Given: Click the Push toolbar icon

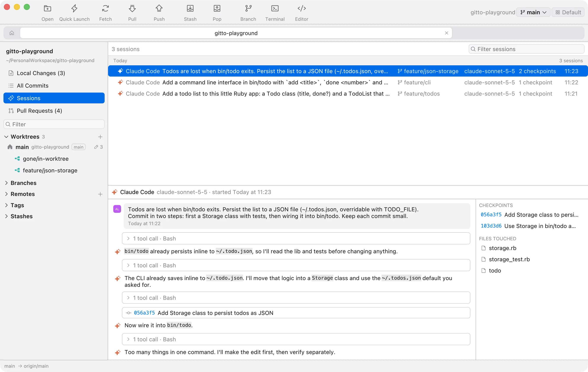Looking at the screenshot, I should click(159, 9).
